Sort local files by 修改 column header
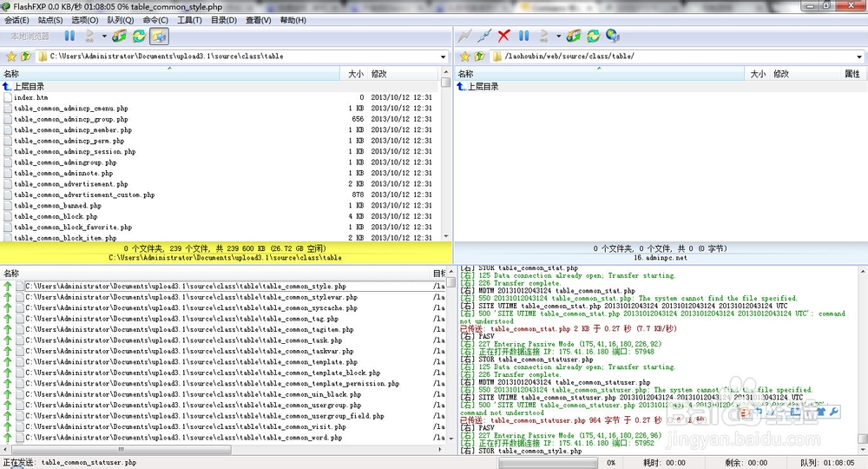Screen dimensions: 868x469 tap(404, 74)
